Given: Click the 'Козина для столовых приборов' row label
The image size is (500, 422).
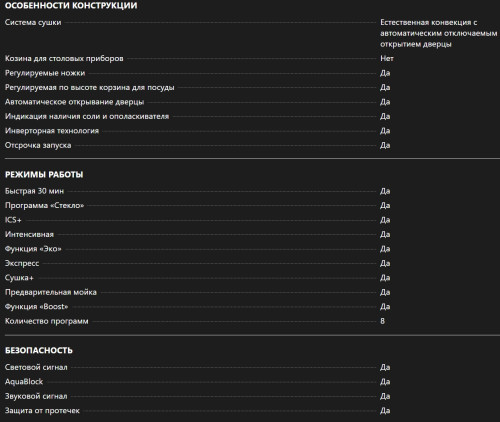Looking at the screenshot, I should tap(64, 58).
